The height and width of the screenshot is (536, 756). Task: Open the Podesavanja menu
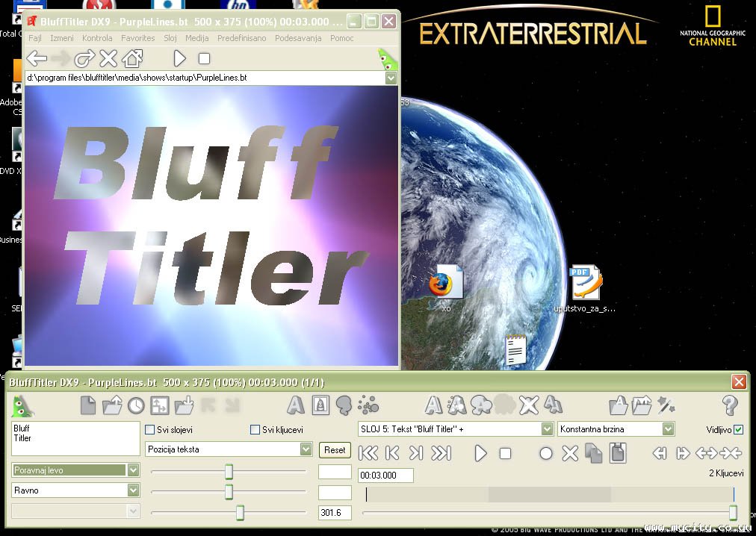[298, 38]
